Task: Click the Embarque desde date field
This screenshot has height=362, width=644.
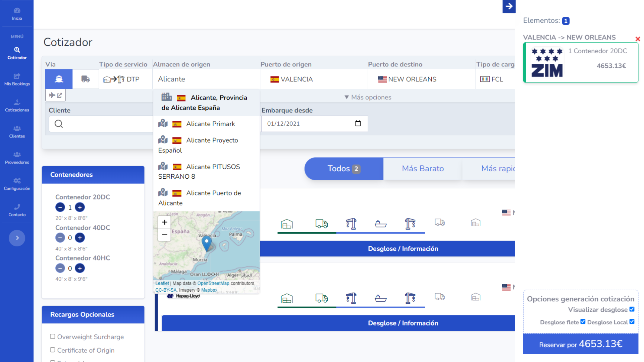Action: click(314, 124)
